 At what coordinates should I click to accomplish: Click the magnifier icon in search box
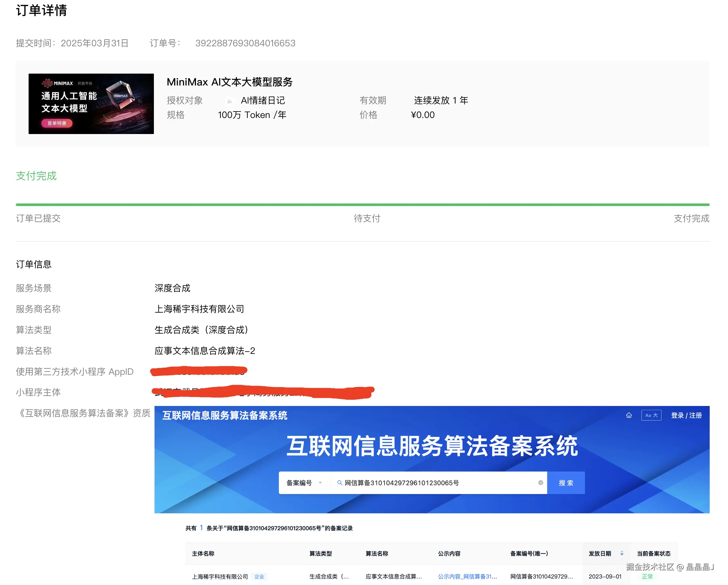click(x=339, y=483)
